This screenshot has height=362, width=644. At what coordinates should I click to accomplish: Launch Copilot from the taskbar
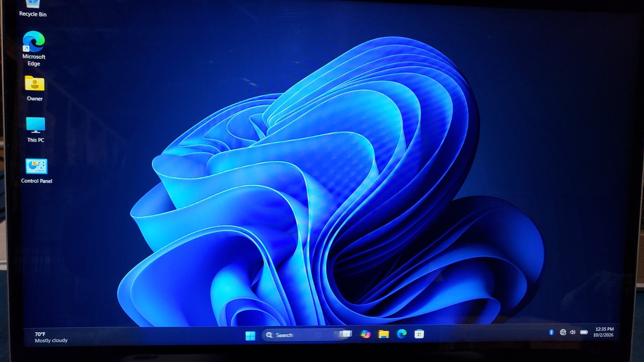(x=365, y=334)
